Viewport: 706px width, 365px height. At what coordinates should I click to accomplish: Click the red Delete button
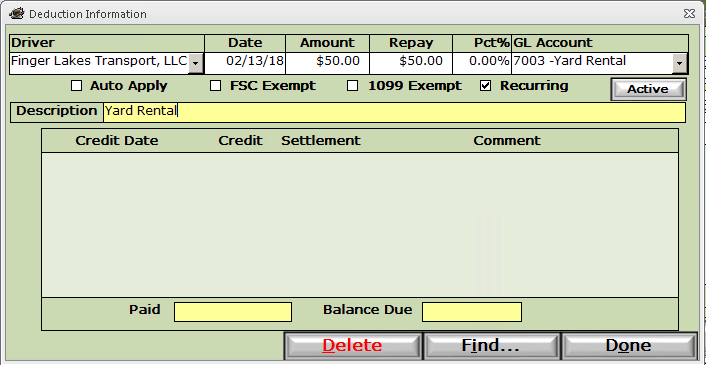tap(353, 346)
